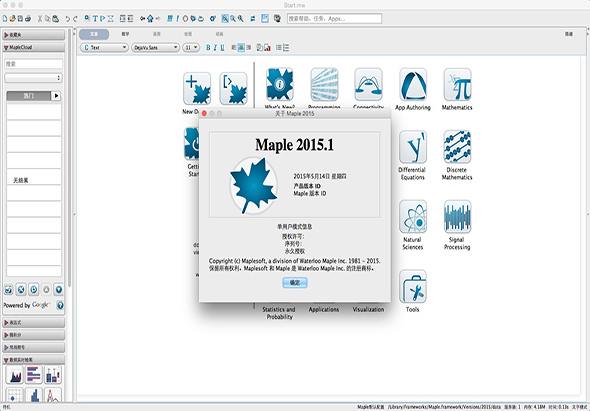Viewport: 590px width, 411px height.
Task: Toggle Italic formatting button
Action: (x=215, y=48)
